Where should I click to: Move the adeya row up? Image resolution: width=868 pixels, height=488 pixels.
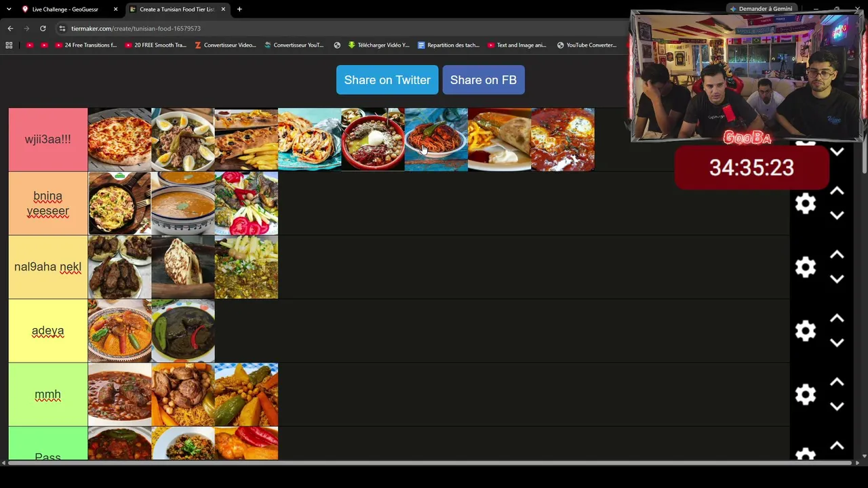tap(837, 319)
